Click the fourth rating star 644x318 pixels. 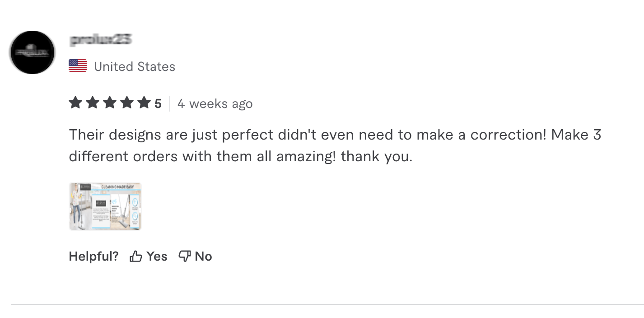tap(127, 103)
